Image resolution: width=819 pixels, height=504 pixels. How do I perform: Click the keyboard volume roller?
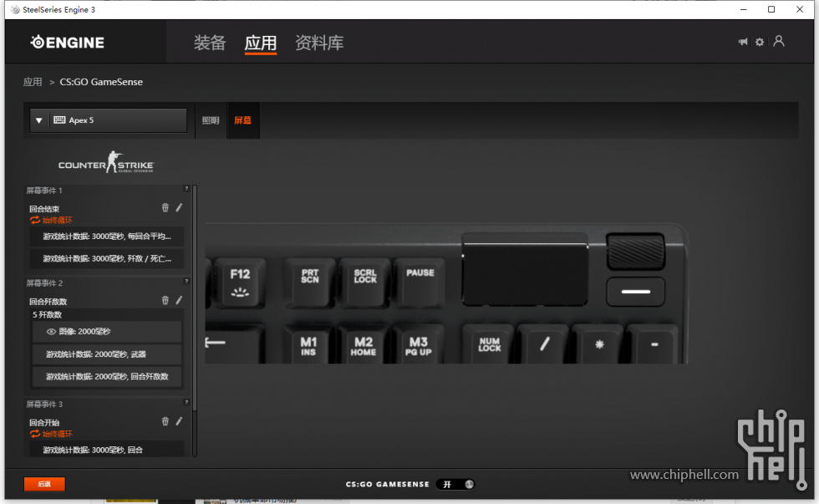635,252
